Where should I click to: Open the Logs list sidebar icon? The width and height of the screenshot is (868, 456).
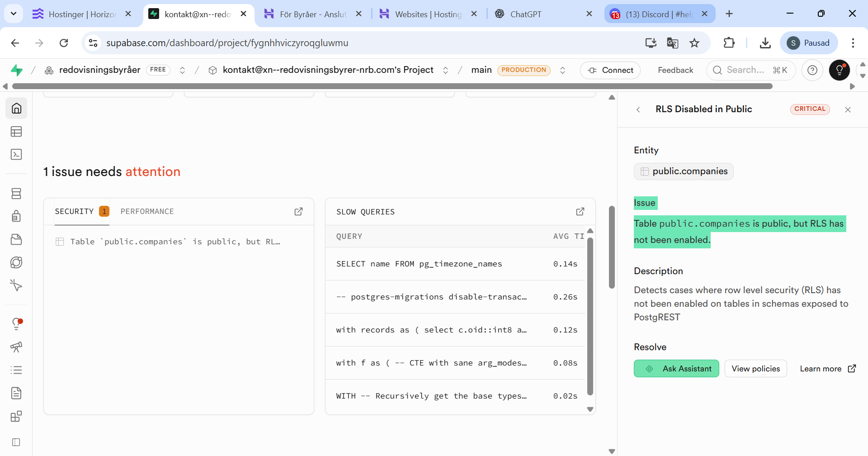16,370
